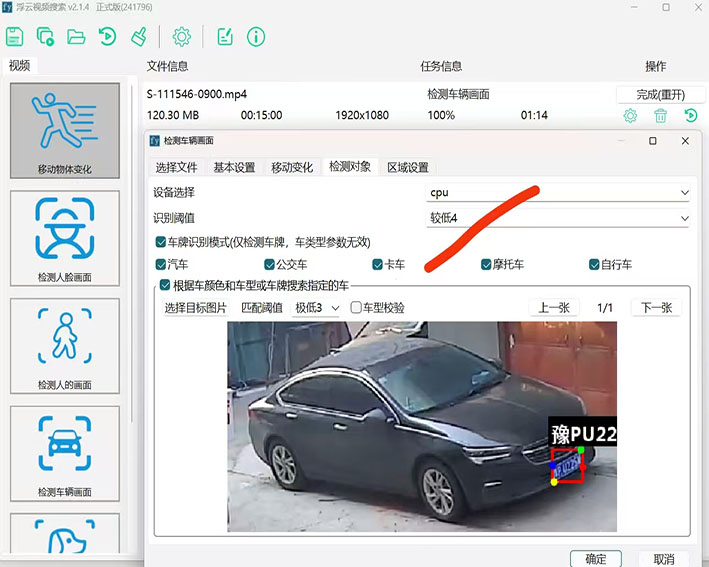The width and height of the screenshot is (709, 567).
Task: Click the trash delete icon in task row
Action: point(660,116)
